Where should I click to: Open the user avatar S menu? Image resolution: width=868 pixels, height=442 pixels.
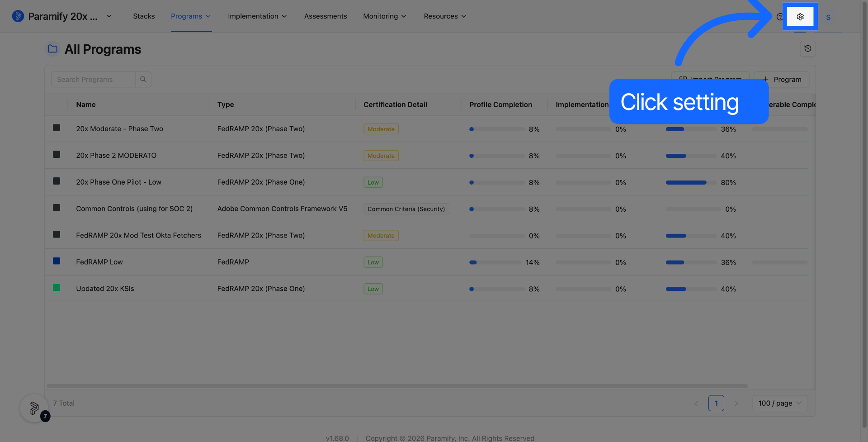pos(828,17)
